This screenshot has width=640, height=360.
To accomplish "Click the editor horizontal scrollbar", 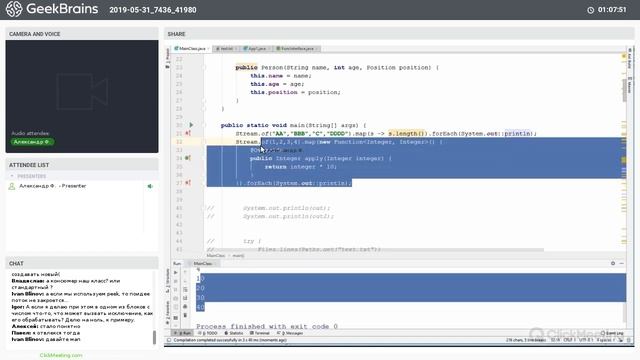I will pyautogui.click(x=376, y=249).
